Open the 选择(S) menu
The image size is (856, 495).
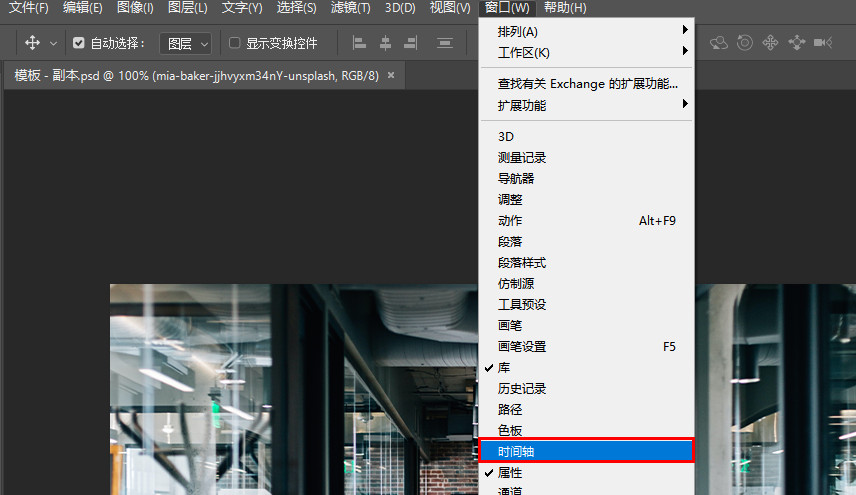pos(296,8)
